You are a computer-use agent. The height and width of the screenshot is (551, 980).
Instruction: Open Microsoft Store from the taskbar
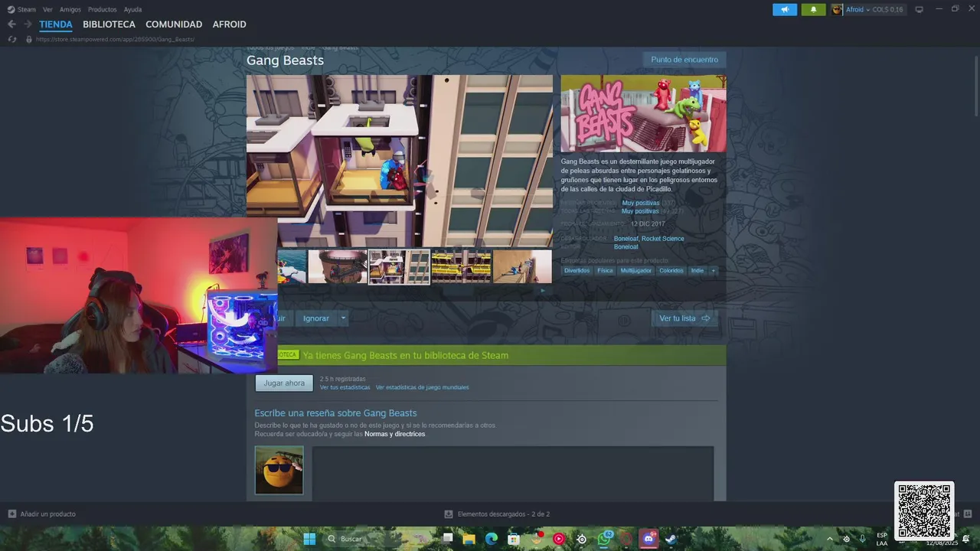tap(514, 539)
